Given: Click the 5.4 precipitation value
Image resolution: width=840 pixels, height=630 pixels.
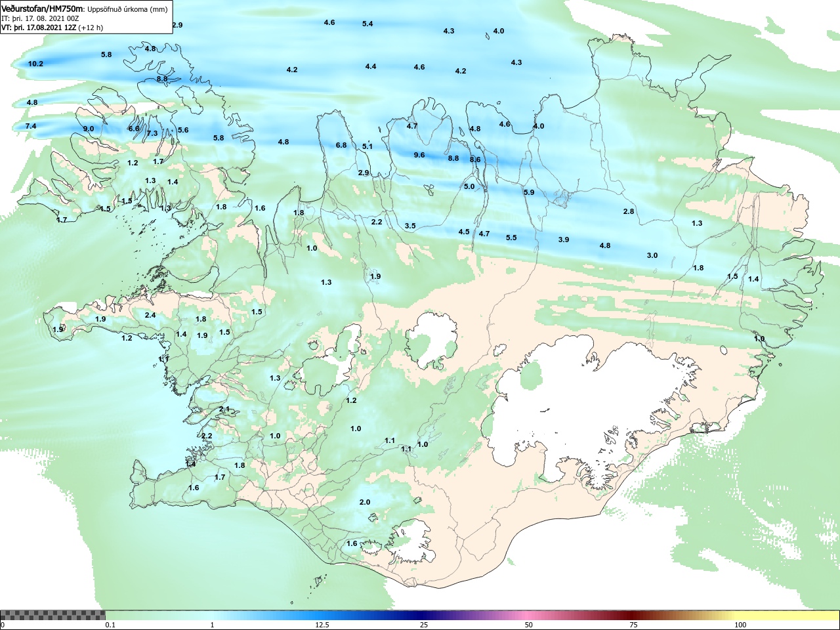Looking at the screenshot, I should 367,24.
